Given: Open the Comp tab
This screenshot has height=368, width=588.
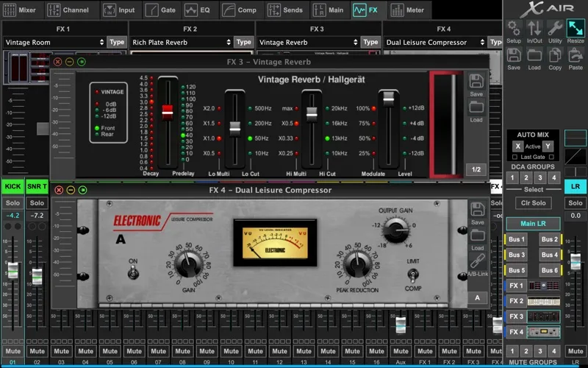Looking at the screenshot, I should pos(240,10).
